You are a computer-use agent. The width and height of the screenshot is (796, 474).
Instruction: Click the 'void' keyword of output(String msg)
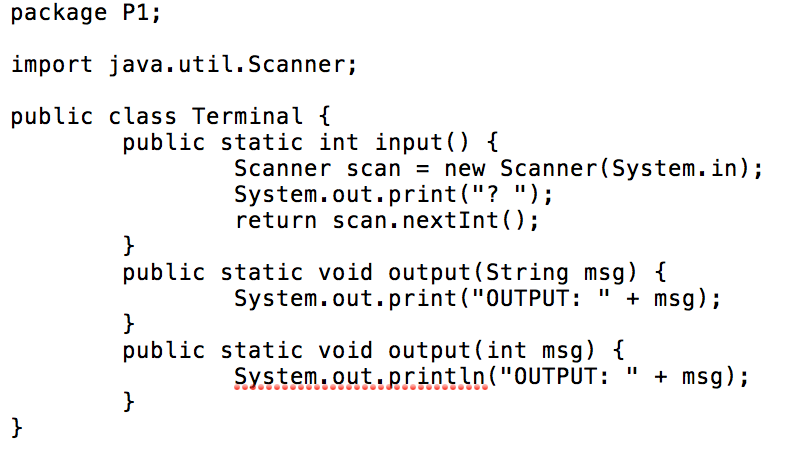pyautogui.click(x=346, y=273)
